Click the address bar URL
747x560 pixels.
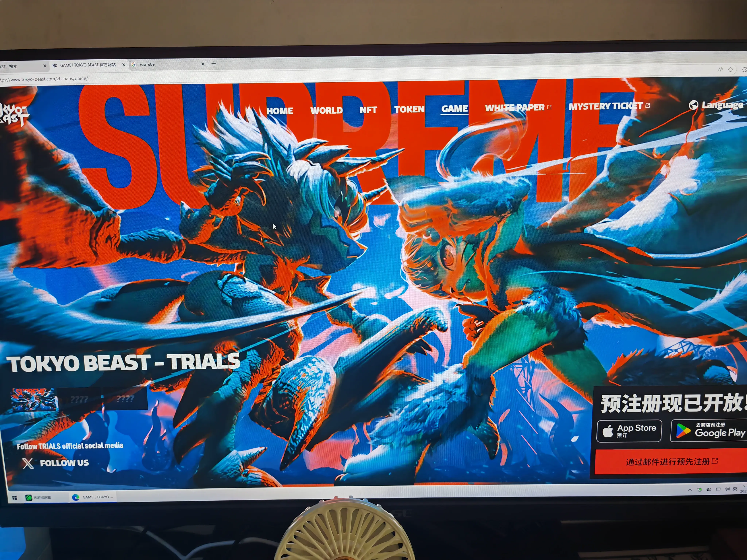tap(44, 79)
